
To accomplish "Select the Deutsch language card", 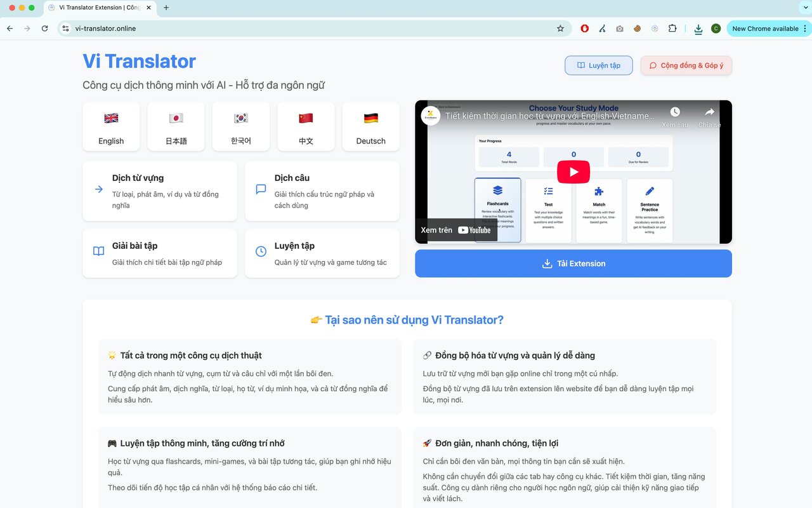I will pos(370,126).
